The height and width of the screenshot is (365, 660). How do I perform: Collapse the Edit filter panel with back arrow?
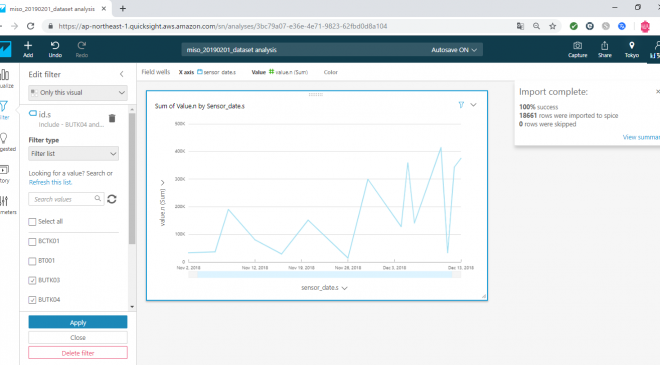[x=122, y=75]
